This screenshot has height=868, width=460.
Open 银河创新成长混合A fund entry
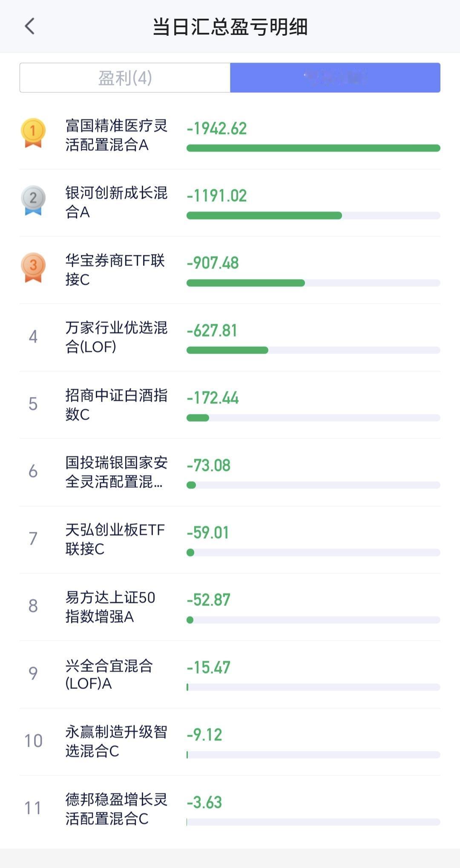[x=116, y=202]
